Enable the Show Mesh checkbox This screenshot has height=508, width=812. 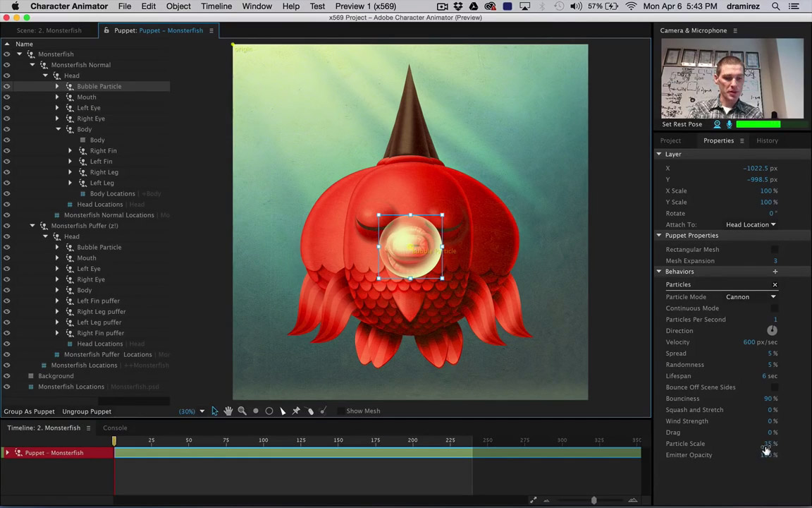[340, 411]
